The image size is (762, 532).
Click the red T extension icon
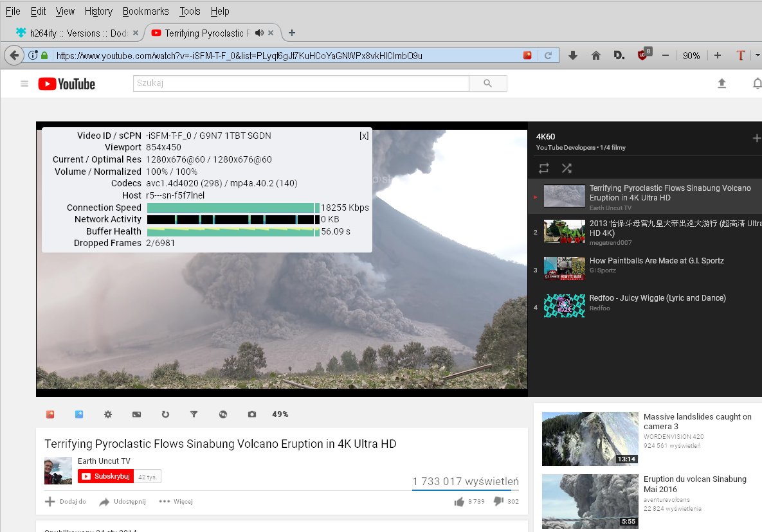tap(741, 55)
